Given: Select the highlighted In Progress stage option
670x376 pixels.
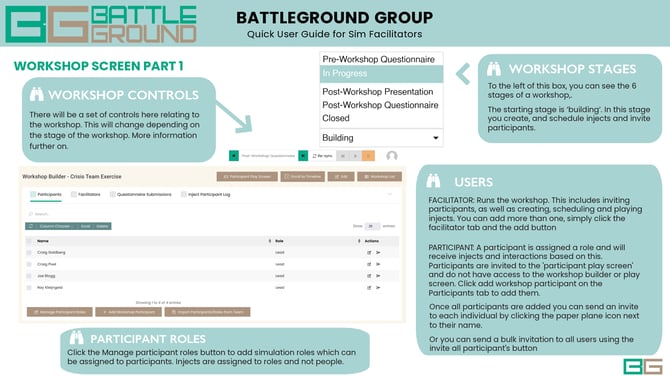Looking at the screenshot, I should click(x=381, y=73).
